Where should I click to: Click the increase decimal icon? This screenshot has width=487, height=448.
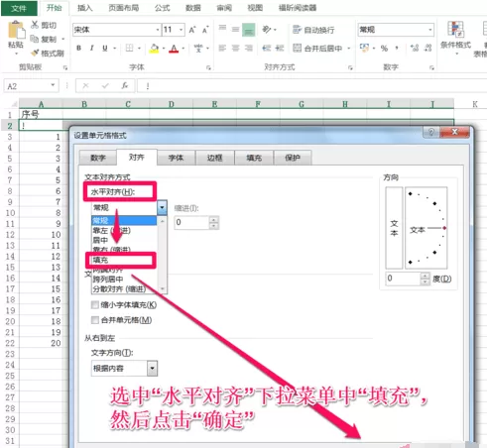pyautogui.click(x=415, y=49)
